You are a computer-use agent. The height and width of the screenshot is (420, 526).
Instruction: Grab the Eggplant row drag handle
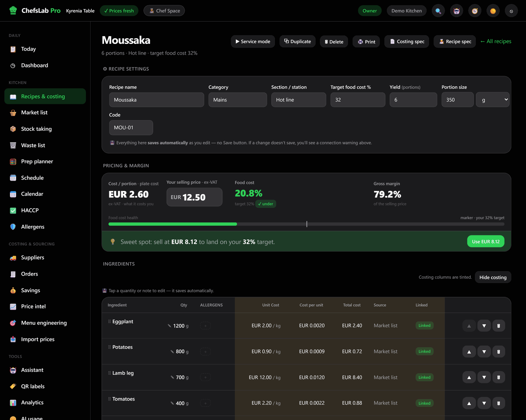(109, 321)
